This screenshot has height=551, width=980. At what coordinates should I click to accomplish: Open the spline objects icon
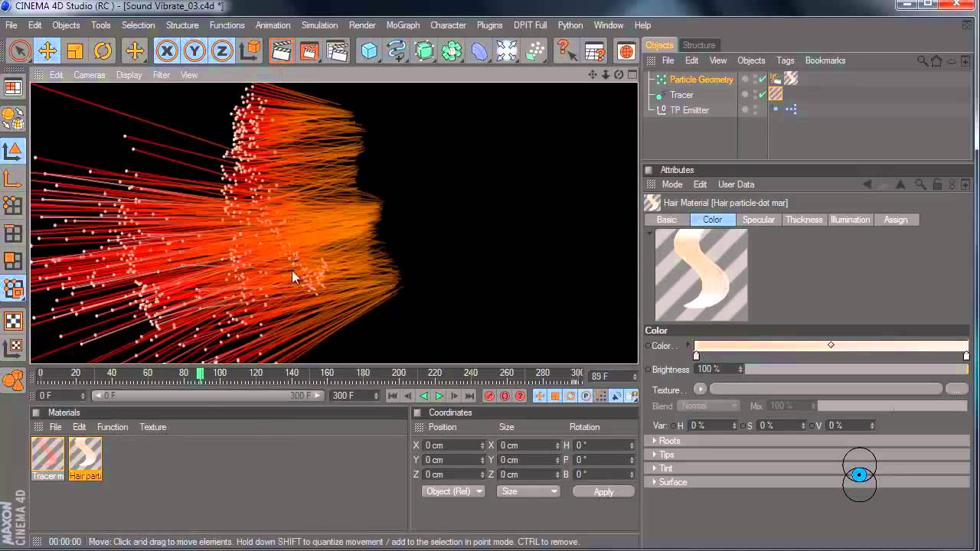(x=397, y=51)
